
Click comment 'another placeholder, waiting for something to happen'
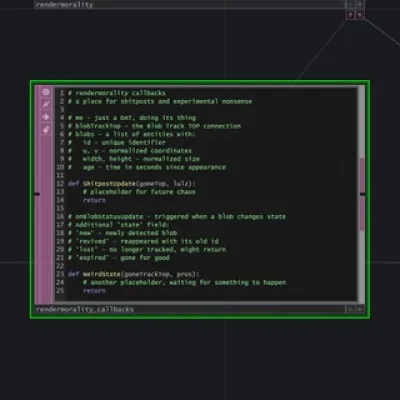tap(184, 283)
